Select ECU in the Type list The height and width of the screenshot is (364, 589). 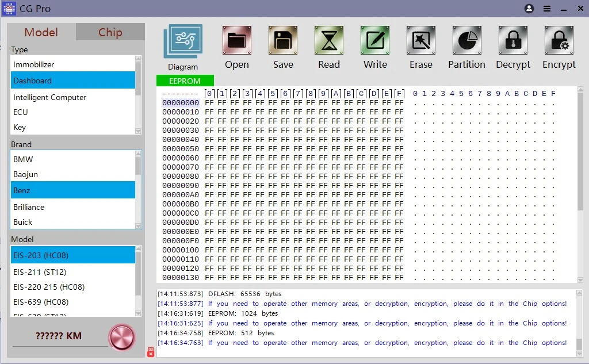[x=73, y=112]
